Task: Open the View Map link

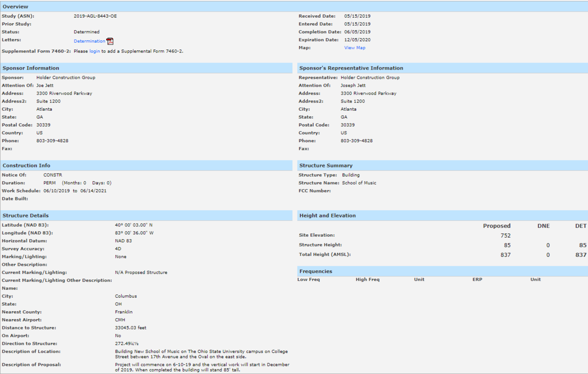Action: [355, 48]
